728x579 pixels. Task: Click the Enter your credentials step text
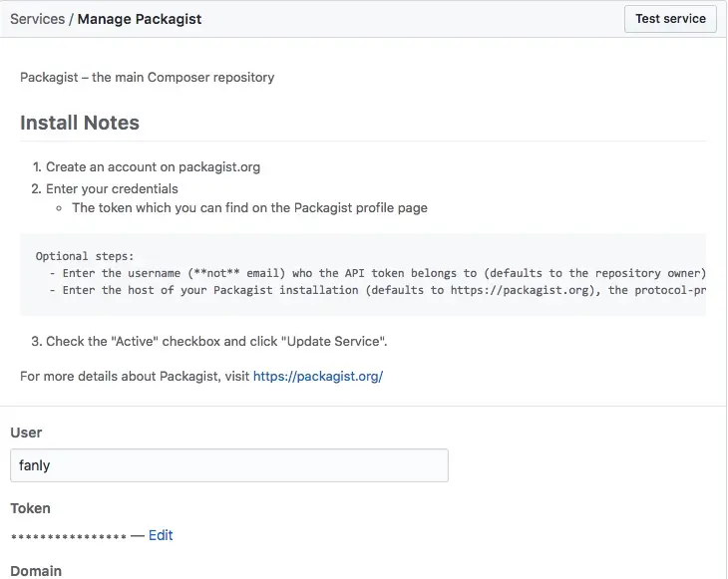[112, 188]
